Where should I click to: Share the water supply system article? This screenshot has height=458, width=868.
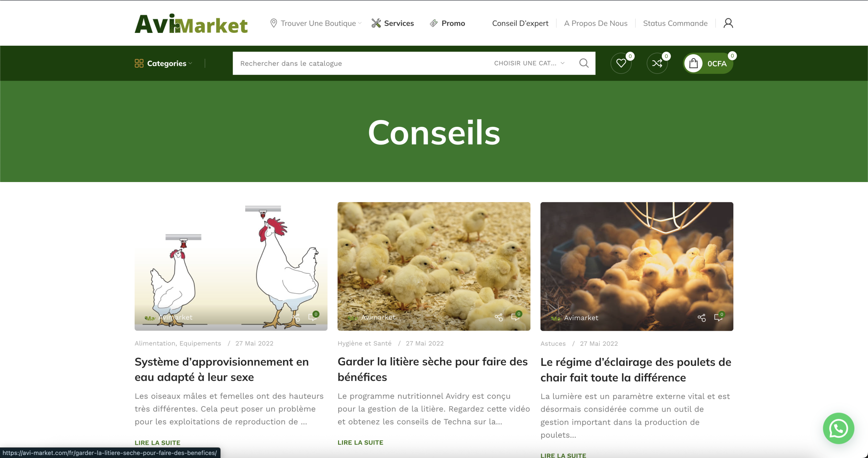[296, 318]
